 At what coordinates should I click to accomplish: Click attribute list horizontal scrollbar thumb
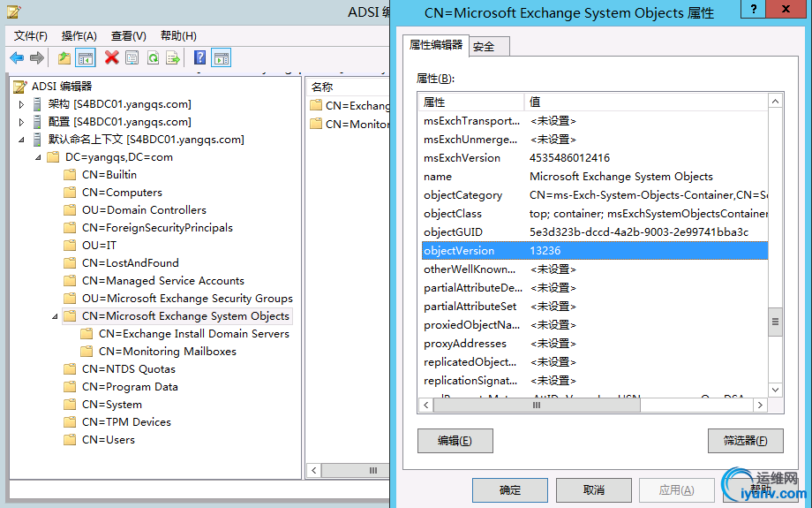pyautogui.click(x=537, y=406)
